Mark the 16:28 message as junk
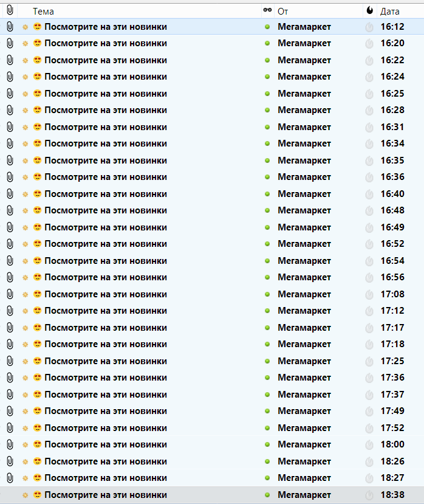 pyautogui.click(x=369, y=111)
